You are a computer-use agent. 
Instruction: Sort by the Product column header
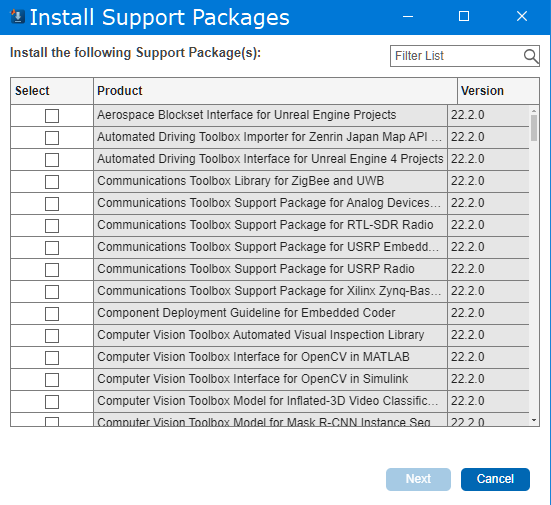pos(276,91)
